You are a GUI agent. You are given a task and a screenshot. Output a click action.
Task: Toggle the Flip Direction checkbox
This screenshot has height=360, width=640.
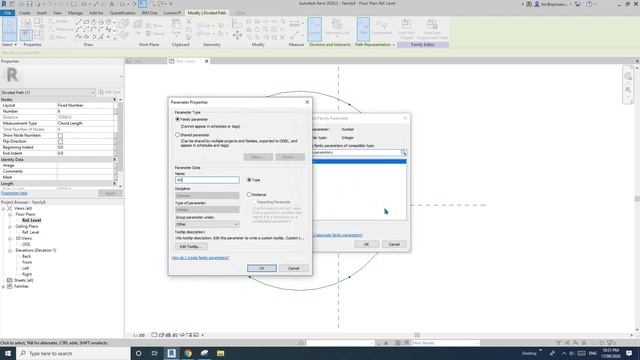click(60, 141)
